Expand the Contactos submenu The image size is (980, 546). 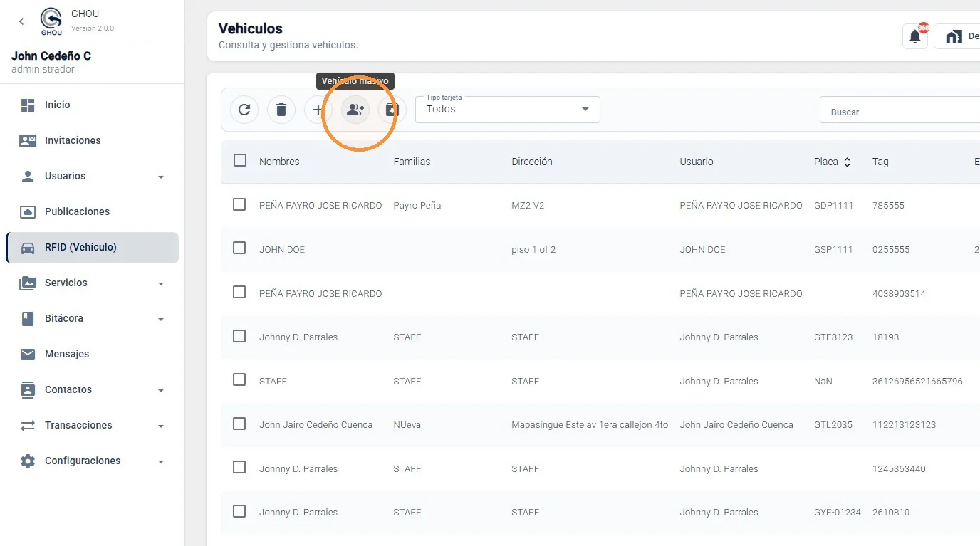click(161, 390)
